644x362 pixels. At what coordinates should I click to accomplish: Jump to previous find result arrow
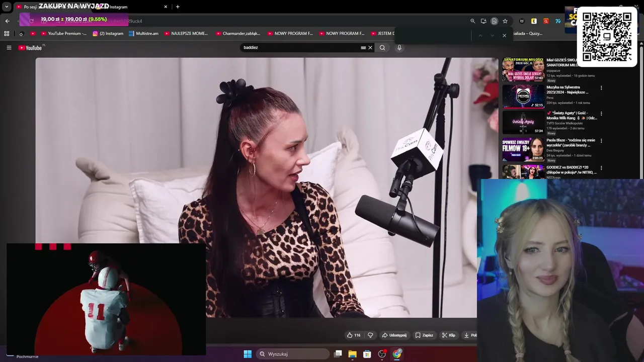click(x=480, y=36)
